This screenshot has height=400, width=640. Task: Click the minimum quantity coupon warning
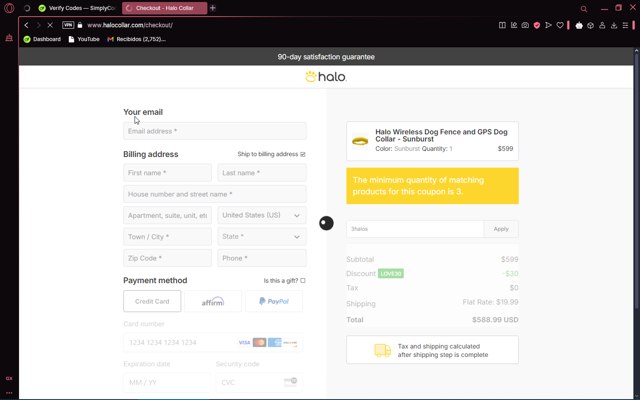(432, 186)
